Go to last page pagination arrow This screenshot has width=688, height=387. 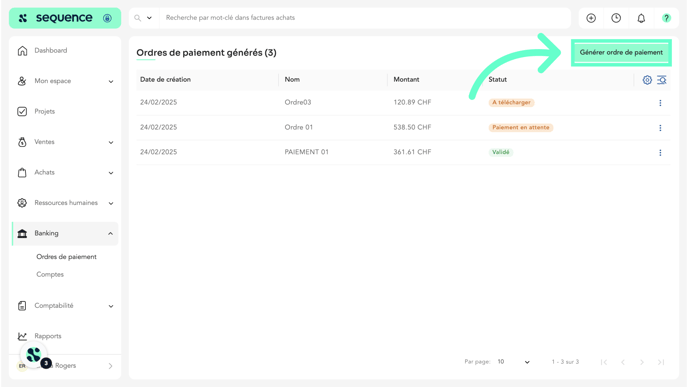click(x=661, y=362)
